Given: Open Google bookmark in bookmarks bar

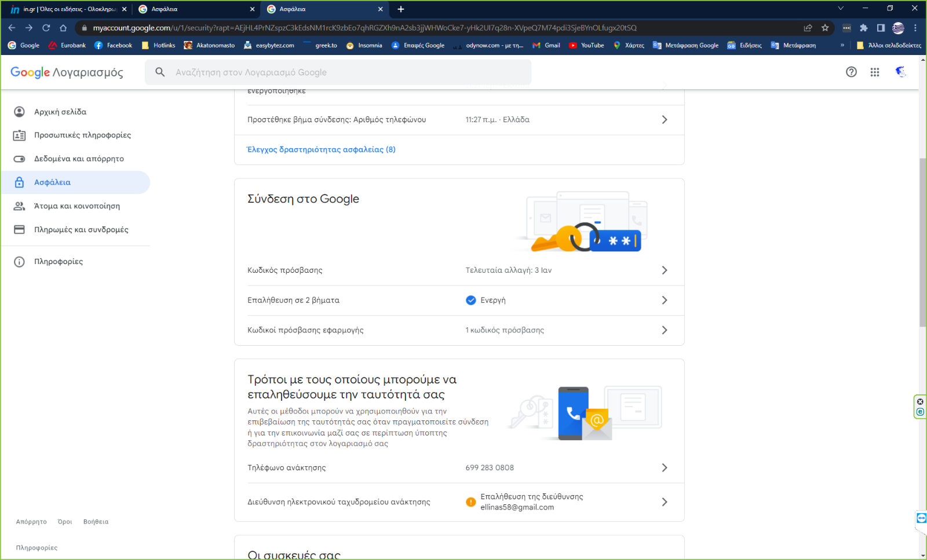Looking at the screenshot, I should [x=24, y=45].
